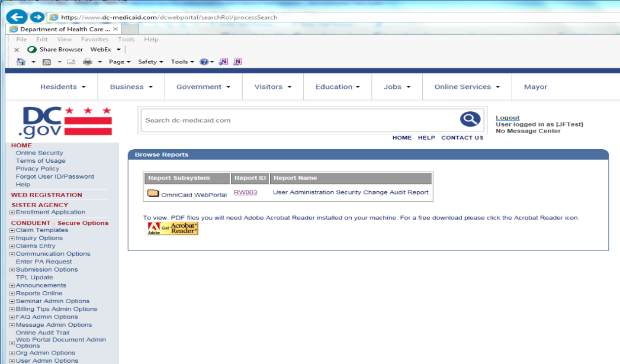The height and width of the screenshot is (364, 620).
Task: Open the OmniCaid WebPortal folder icon
Action: pos(153,193)
